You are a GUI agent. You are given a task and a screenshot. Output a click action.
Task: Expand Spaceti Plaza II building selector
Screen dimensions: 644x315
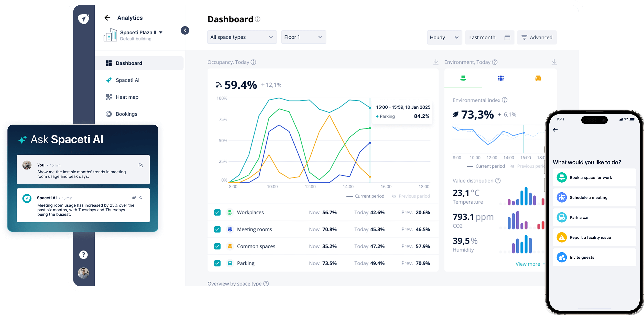tap(161, 33)
